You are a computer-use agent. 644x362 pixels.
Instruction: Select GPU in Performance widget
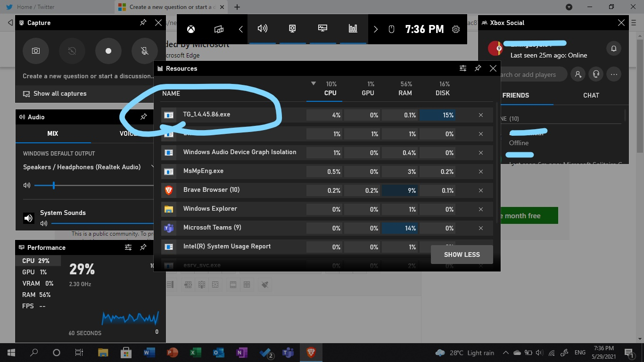click(x=38, y=272)
